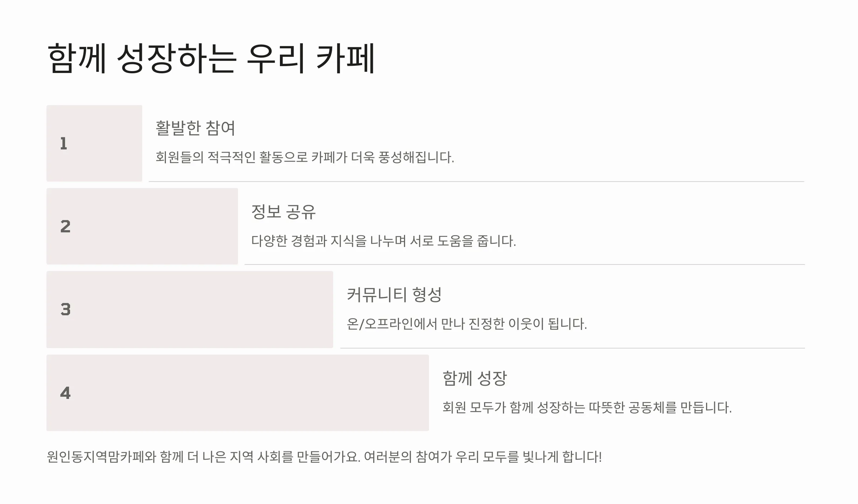The height and width of the screenshot is (504, 858).
Task: Click the heading 커뮤니티 형성
Action: coord(394,295)
